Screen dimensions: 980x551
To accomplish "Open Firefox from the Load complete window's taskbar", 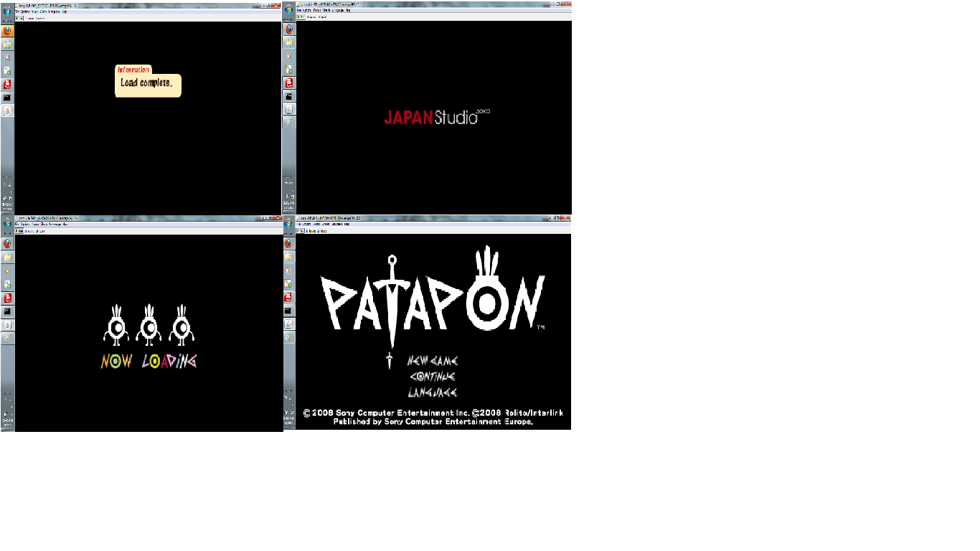I will [7, 32].
